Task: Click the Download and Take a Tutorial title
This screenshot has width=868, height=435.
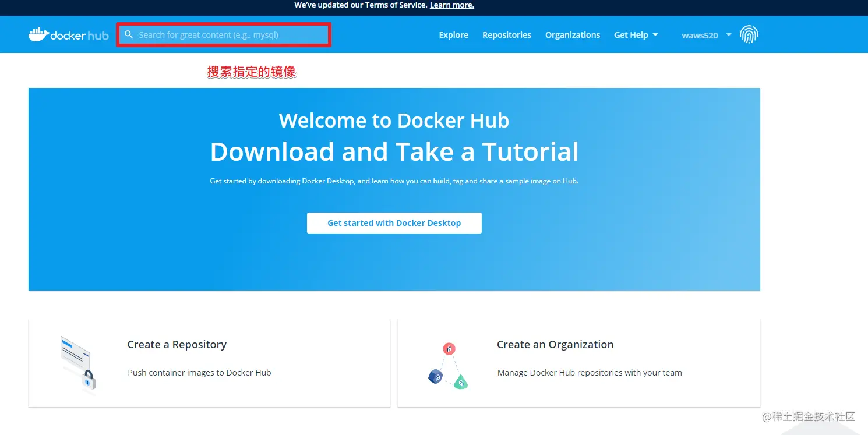Action: (394, 151)
